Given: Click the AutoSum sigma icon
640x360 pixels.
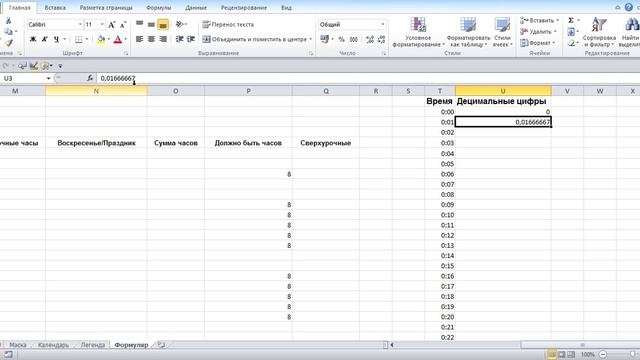Looking at the screenshot, I should [571, 20].
